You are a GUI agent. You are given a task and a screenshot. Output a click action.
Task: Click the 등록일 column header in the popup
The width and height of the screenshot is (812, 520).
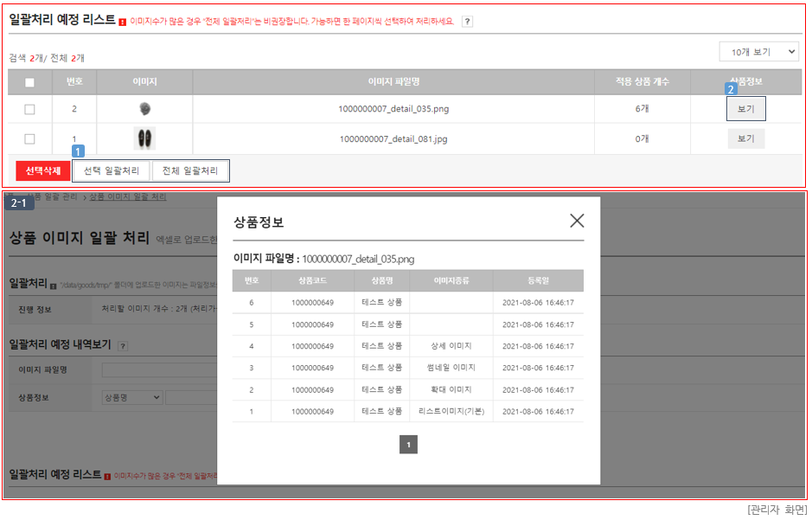(538, 280)
